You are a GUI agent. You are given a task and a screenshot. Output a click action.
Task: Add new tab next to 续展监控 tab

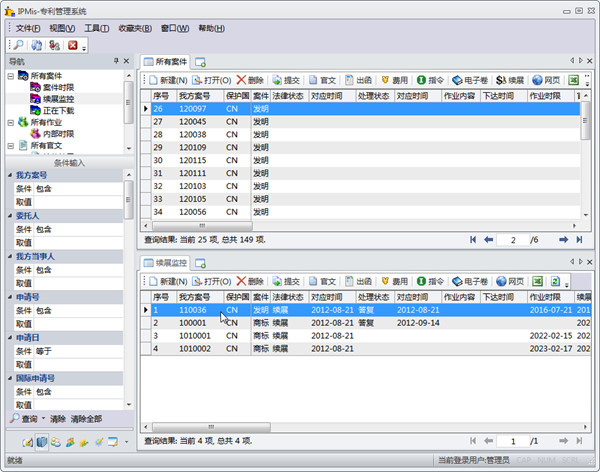tap(200, 263)
